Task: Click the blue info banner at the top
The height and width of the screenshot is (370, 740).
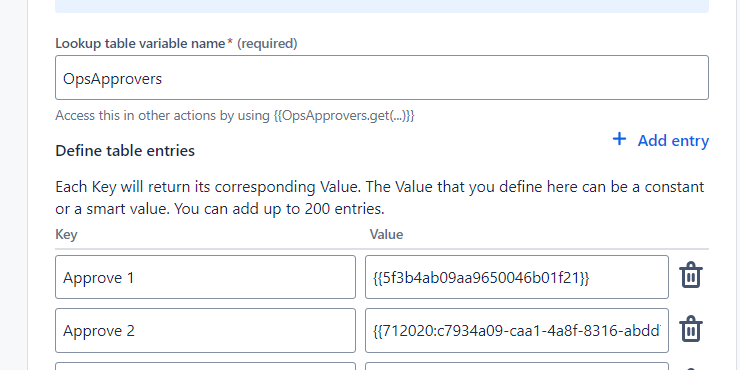Action: 382,6
